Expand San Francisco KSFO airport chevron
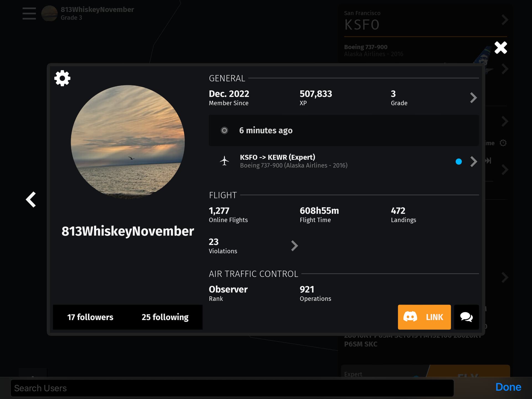 505,20
